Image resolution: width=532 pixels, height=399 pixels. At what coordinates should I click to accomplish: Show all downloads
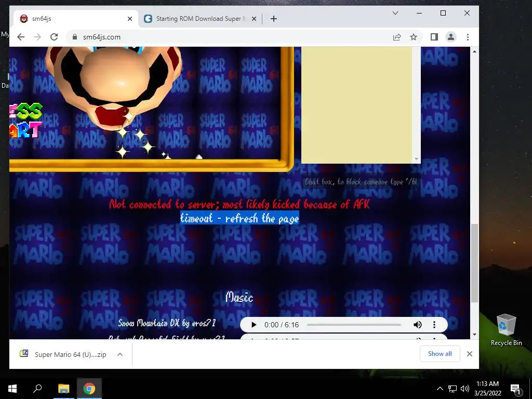(440, 353)
